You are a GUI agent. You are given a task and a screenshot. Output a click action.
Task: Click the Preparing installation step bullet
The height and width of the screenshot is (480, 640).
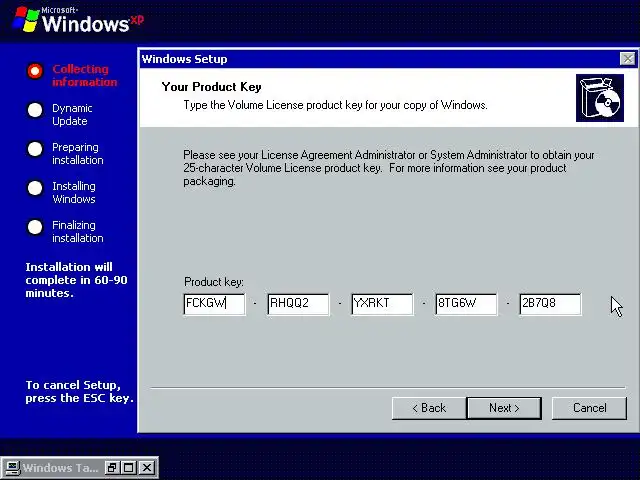[35, 149]
